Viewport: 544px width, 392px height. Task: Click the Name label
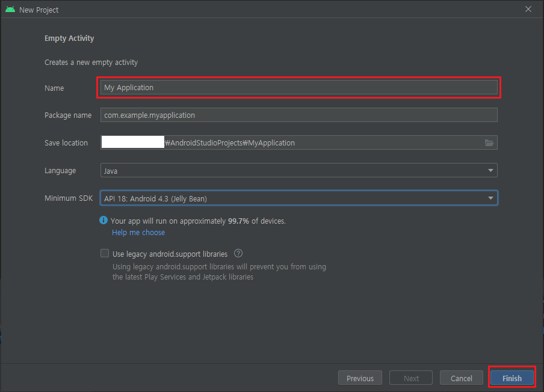click(x=54, y=88)
